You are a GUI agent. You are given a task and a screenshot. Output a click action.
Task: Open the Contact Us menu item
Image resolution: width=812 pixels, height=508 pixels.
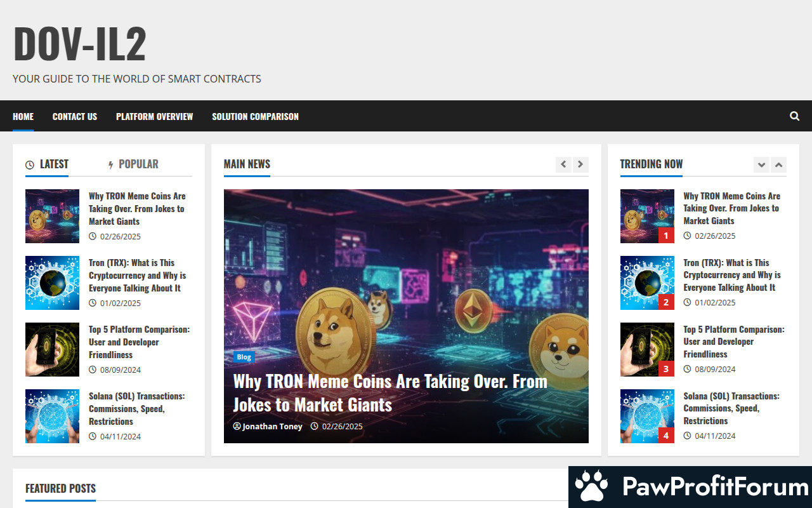tap(75, 116)
